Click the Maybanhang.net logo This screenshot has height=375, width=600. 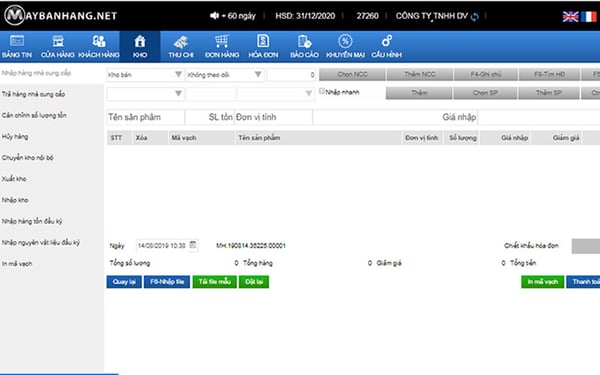click(60, 15)
